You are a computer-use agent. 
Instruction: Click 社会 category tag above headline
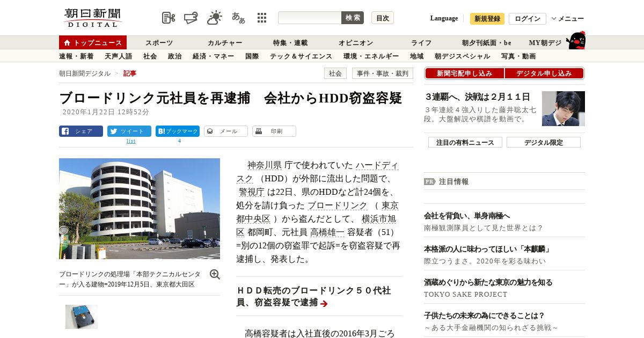[335, 74]
